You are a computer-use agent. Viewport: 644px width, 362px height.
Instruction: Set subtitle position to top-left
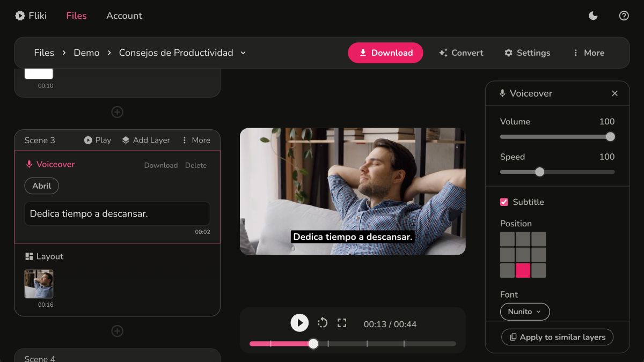(x=507, y=239)
